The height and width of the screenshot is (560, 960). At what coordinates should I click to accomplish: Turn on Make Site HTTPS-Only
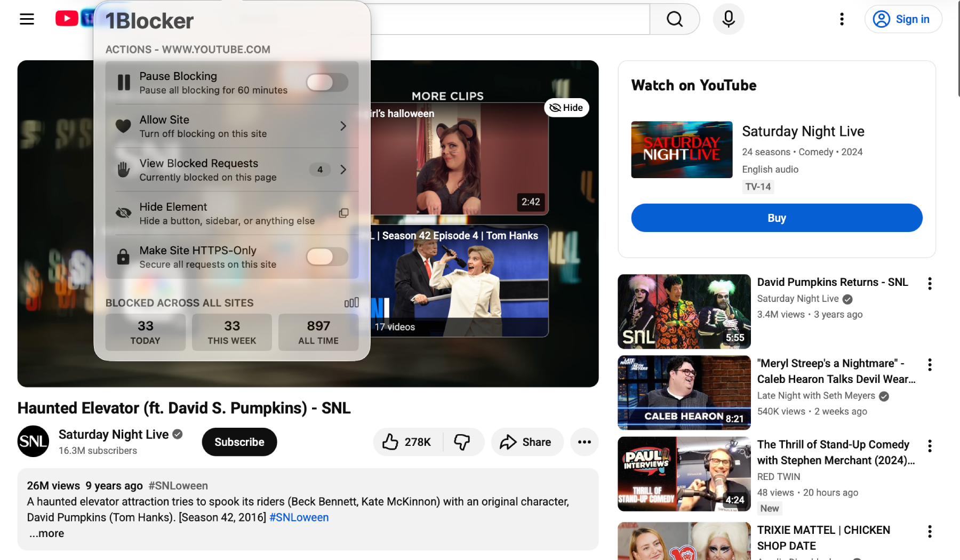click(x=326, y=257)
